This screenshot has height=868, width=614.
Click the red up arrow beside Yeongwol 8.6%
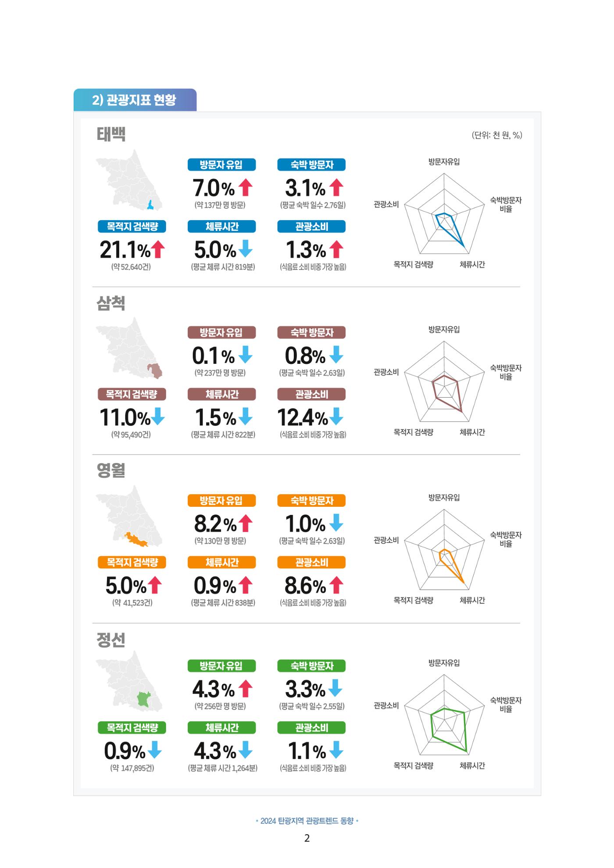(336, 585)
